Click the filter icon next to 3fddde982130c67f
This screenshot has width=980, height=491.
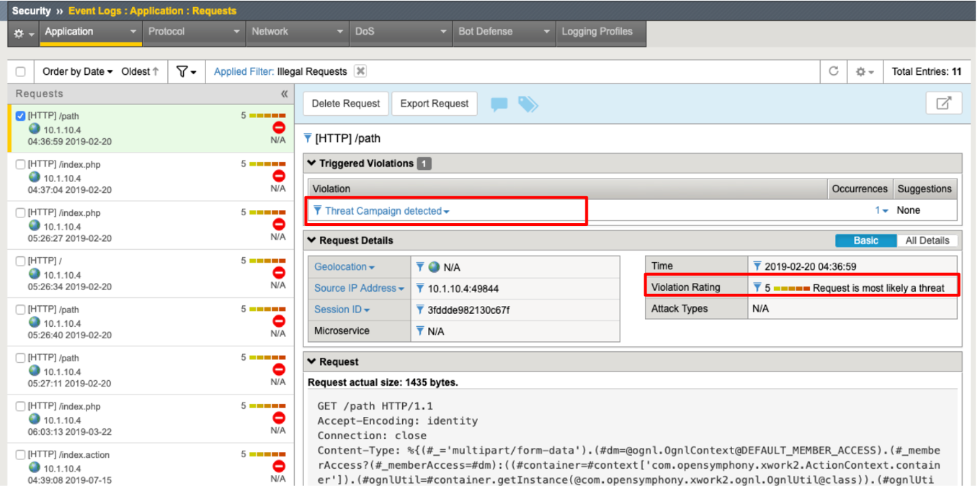420,310
